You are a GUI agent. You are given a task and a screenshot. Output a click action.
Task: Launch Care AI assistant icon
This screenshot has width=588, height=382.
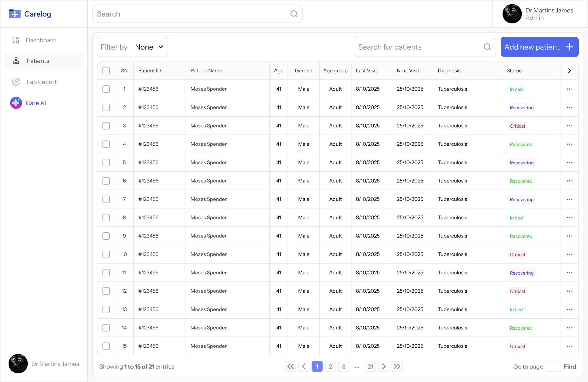pyautogui.click(x=16, y=103)
